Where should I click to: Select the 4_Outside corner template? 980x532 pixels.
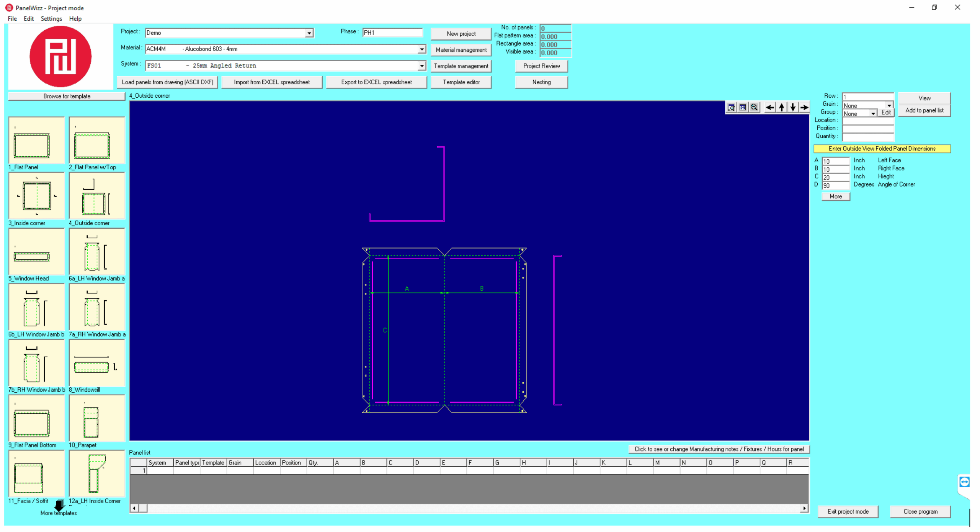click(97, 196)
